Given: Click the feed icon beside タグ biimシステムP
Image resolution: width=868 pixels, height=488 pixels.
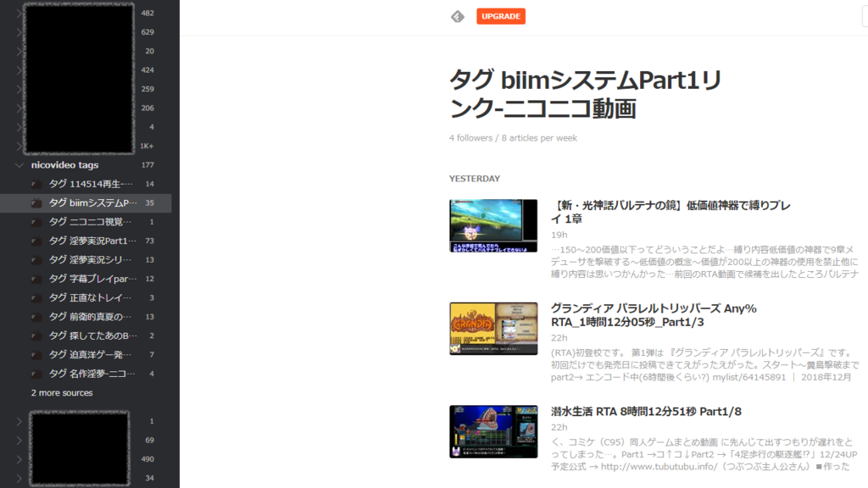Looking at the screenshot, I should point(36,203).
